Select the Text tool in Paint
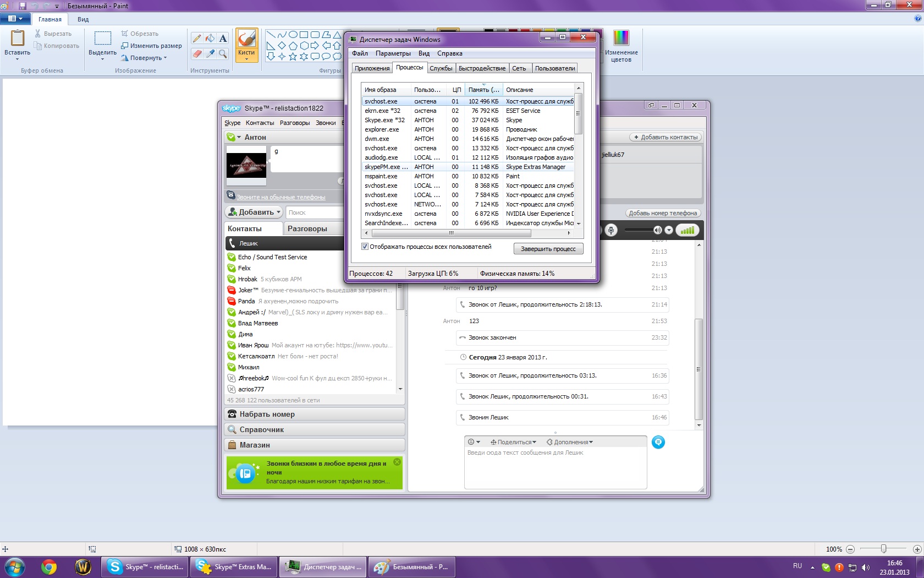The height and width of the screenshot is (578, 924). coord(223,38)
